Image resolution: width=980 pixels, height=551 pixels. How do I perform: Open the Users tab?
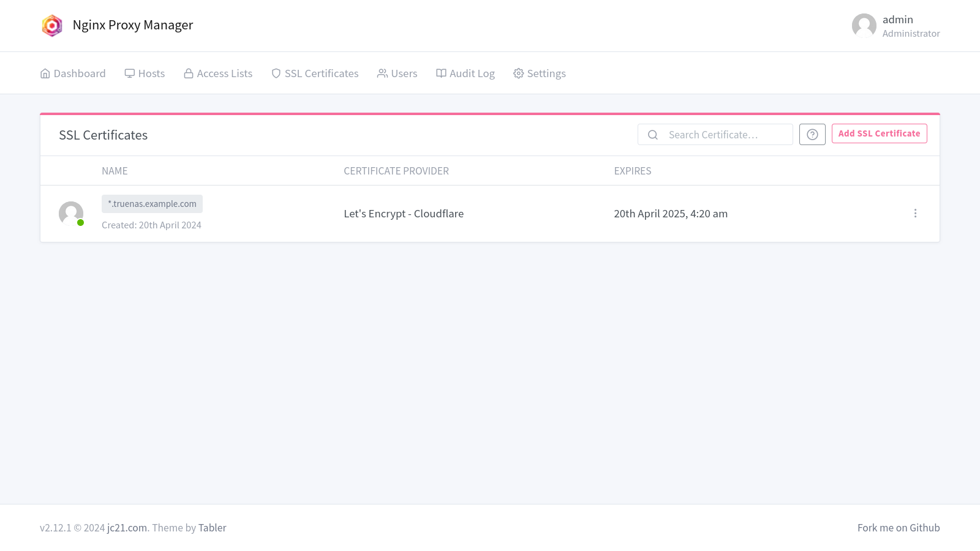[398, 73]
